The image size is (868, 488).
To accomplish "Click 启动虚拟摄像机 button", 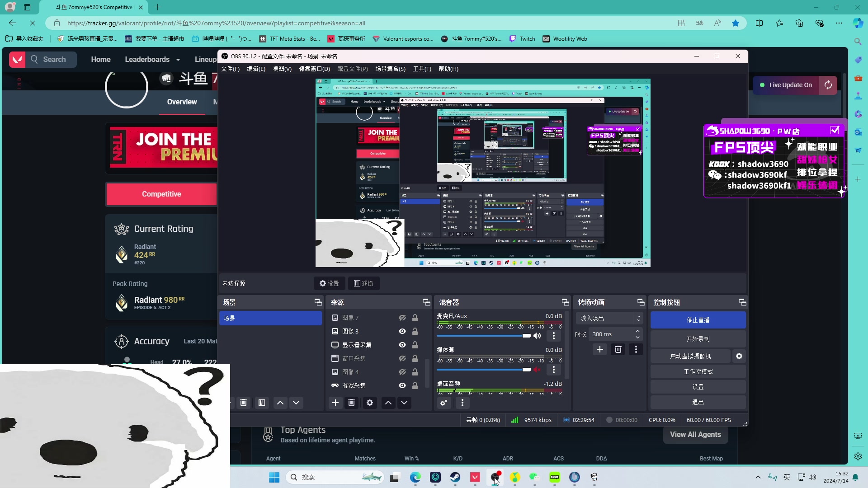I will [x=690, y=356].
